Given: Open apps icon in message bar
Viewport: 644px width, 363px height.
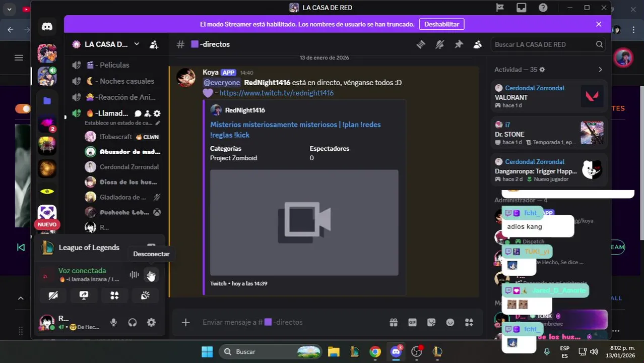Looking at the screenshot, I should [469, 322].
